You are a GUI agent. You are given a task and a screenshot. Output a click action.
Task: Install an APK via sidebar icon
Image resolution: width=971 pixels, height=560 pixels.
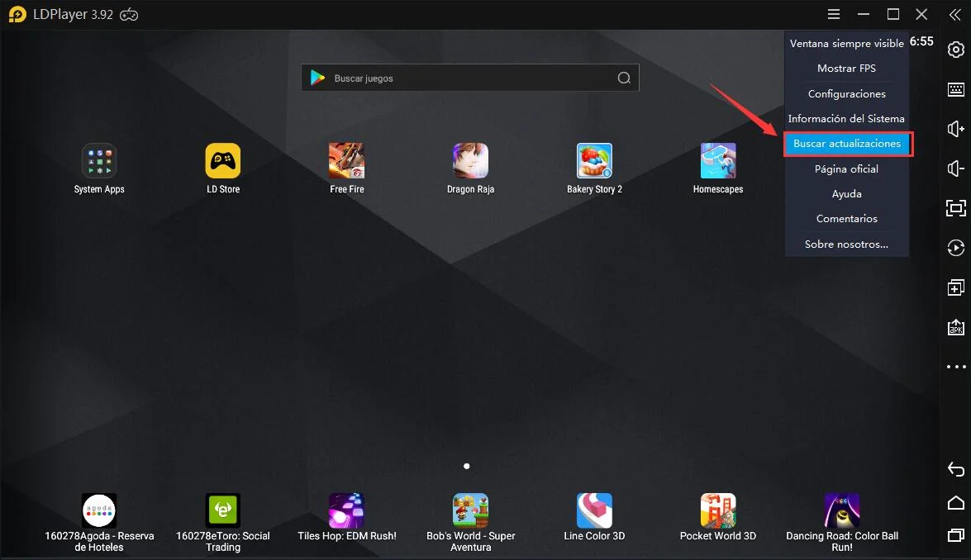click(x=955, y=327)
